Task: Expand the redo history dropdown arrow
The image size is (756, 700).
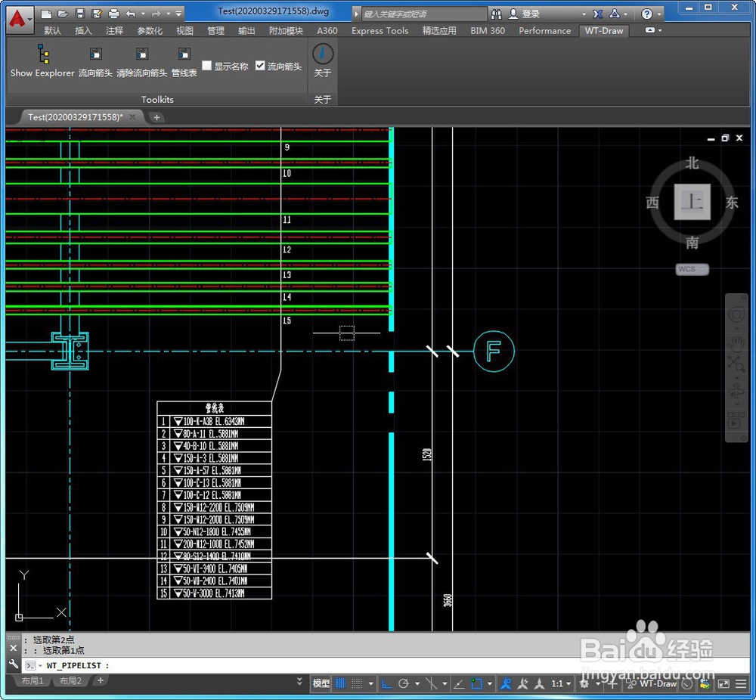Action: (x=169, y=14)
